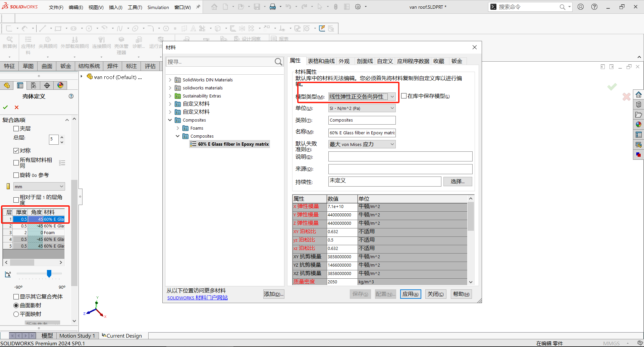Viewport: 644px width, 347px height.
Task: Click the pin icon next to the menu bar
Action: pyautogui.click(x=198, y=7)
